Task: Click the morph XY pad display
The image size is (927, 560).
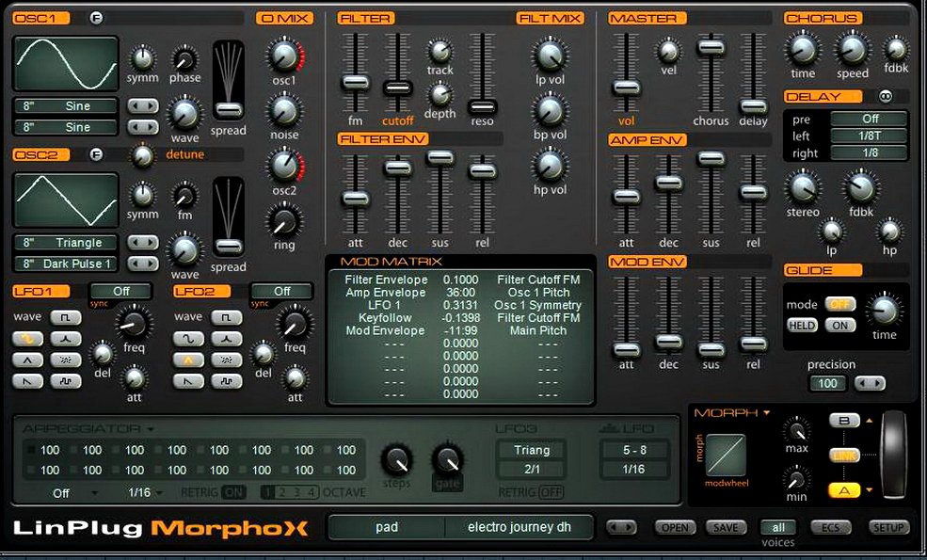Action: click(726, 456)
